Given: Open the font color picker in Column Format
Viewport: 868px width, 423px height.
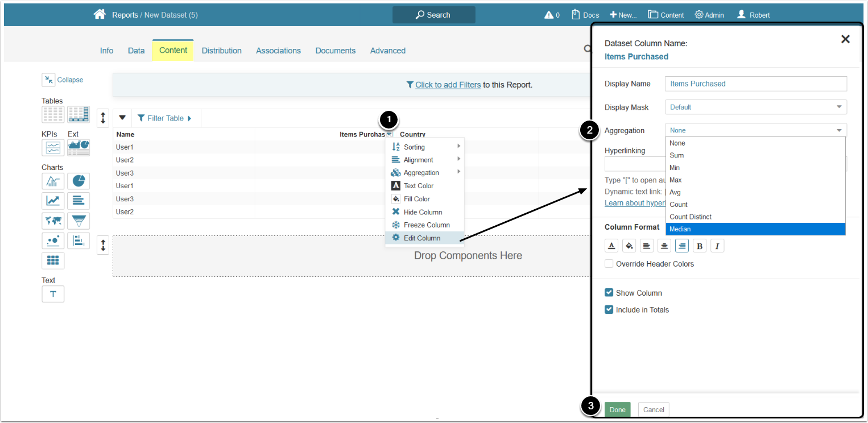Looking at the screenshot, I should [611, 246].
